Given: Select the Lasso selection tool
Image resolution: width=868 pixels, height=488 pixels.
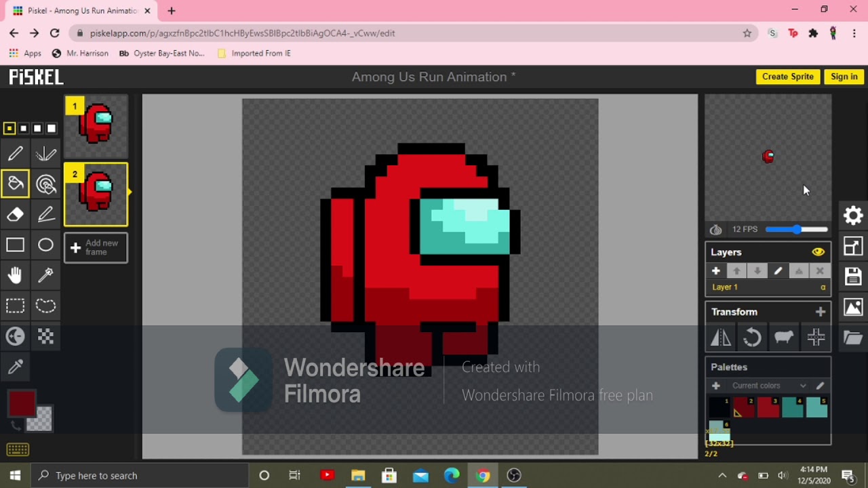Looking at the screenshot, I should [x=45, y=306].
